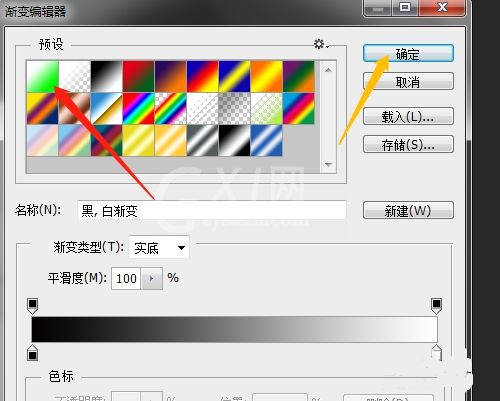Create a new gradient with 新建(W)
The image size is (500, 401).
(x=408, y=210)
